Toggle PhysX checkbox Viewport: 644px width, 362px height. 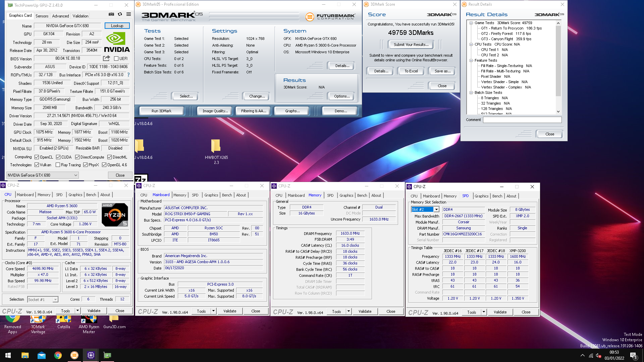click(85, 165)
